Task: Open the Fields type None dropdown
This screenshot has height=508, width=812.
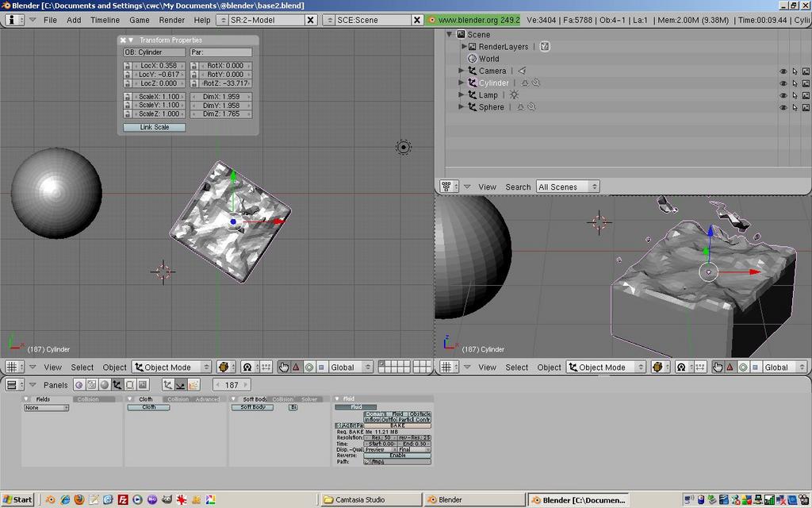Action: point(46,408)
